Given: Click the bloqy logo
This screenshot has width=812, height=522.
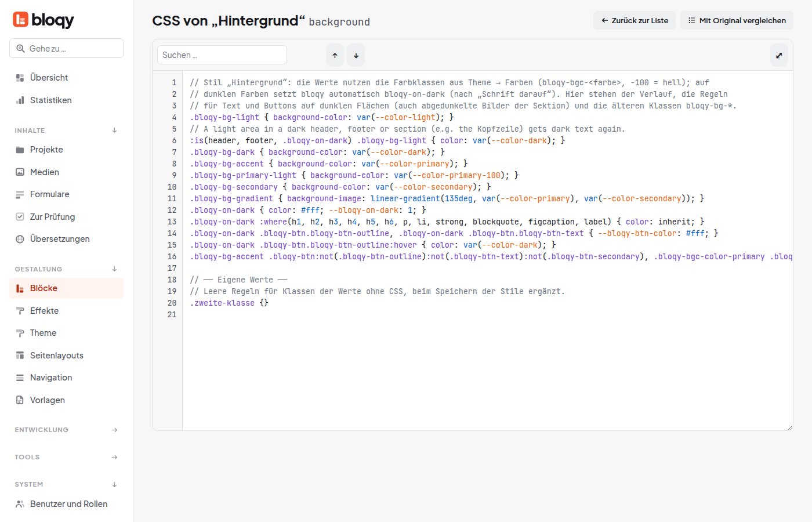Looking at the screenshot, I should pyautogui.click(x=43, y=20).
